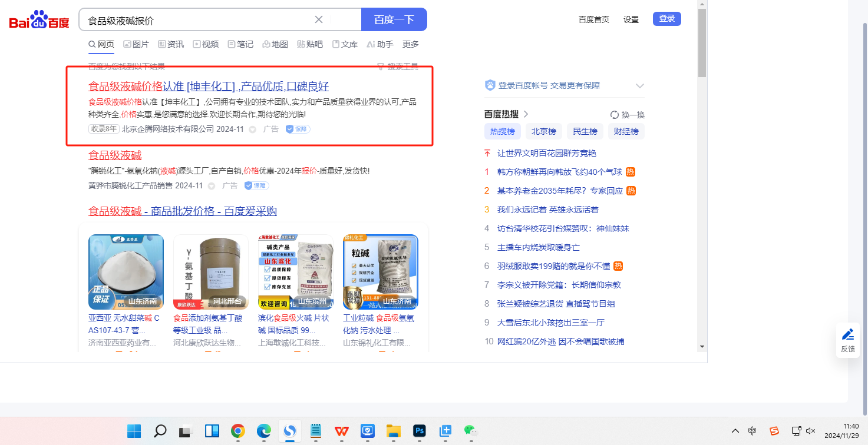
Task: Open 羽绒服敢卖199赌的就是你不懂 topic
Action: click(554, 266)
